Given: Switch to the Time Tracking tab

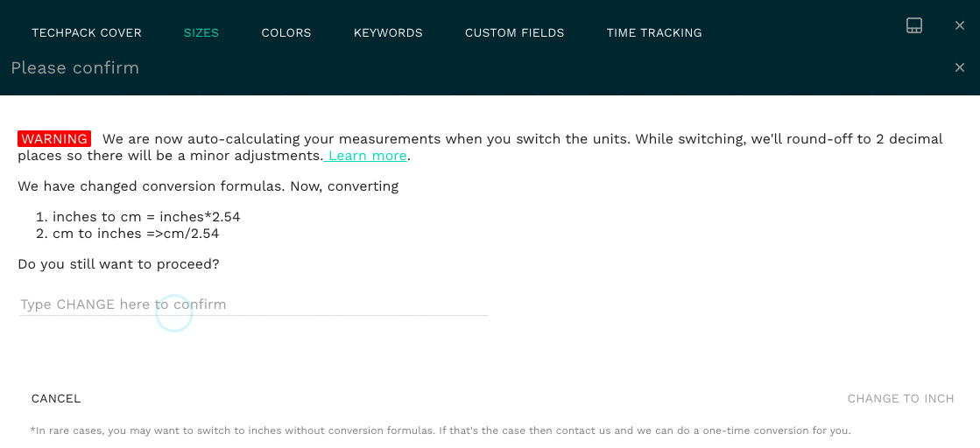Looking at the screenshot, I should coord(654,33).
